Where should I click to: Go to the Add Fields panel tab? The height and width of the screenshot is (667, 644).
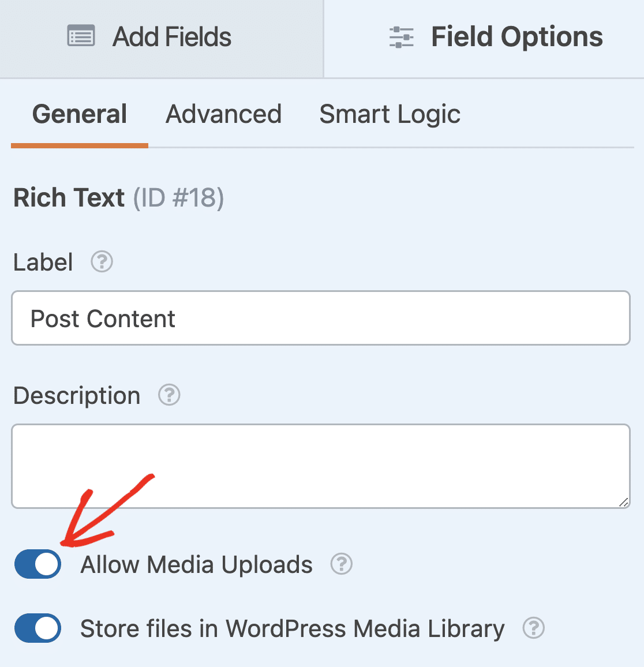pos(162,39)
